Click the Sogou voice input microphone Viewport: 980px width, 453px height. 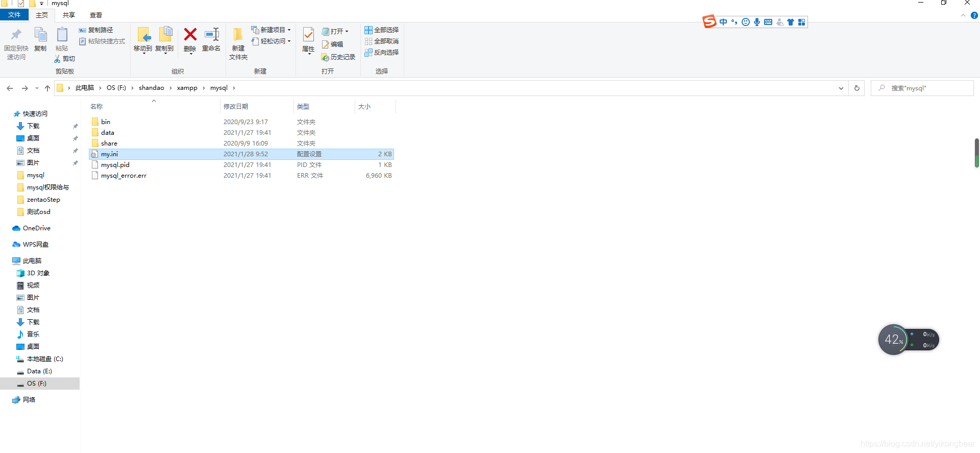click(x=757, y=22)
